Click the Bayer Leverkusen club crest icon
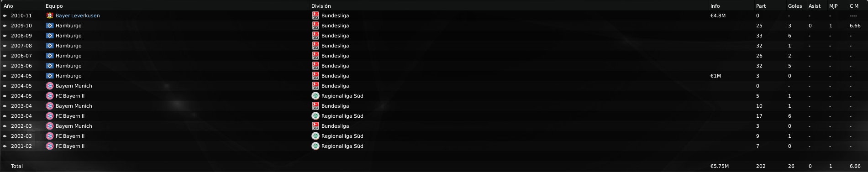Image resolution: width=868 pixels, height=172 pixels. pyautogui.click(x=50, y=16)
